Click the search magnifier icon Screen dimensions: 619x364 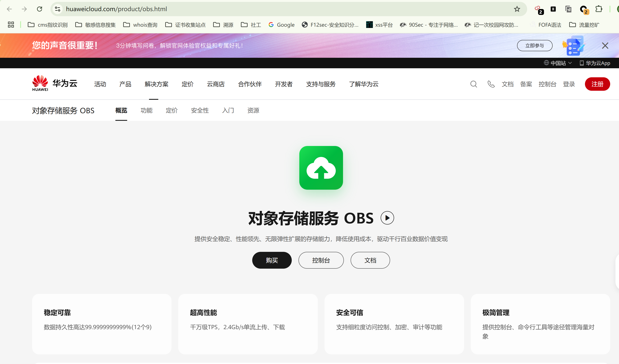[474, 84]
